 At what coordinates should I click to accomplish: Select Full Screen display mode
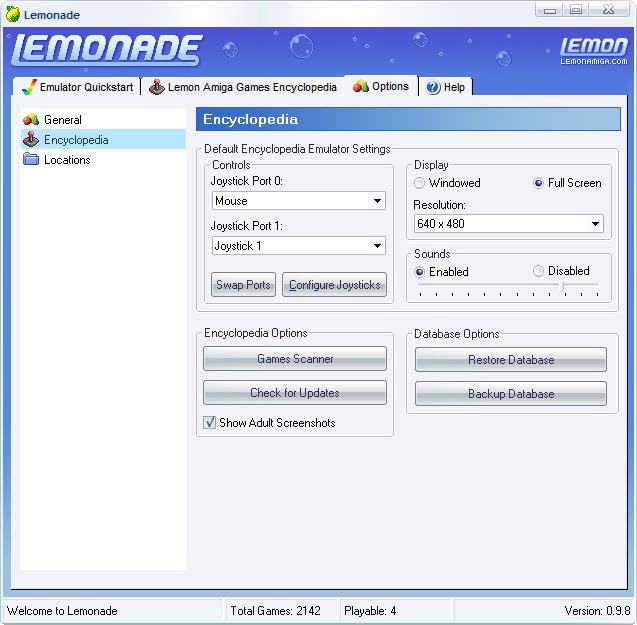(538, 183)
